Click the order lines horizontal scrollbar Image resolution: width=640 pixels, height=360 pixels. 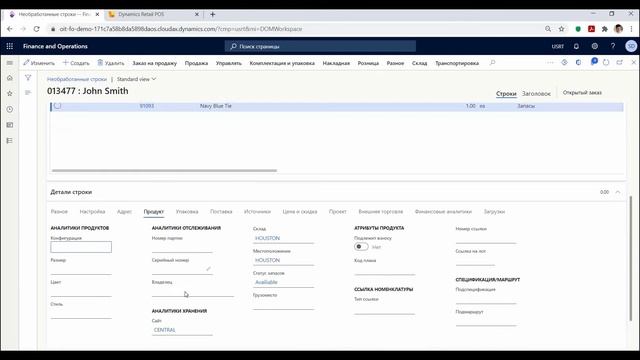[x=164, y=171]
